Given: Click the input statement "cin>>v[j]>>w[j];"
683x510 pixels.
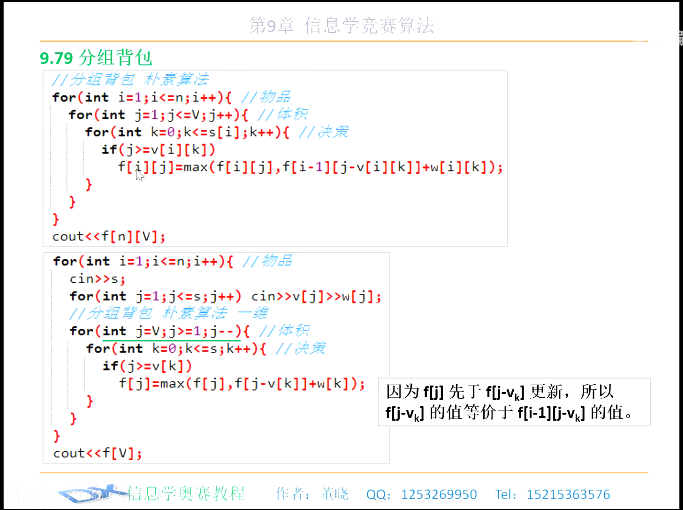Looking at the screenshot, I should [x=316, y=296].
